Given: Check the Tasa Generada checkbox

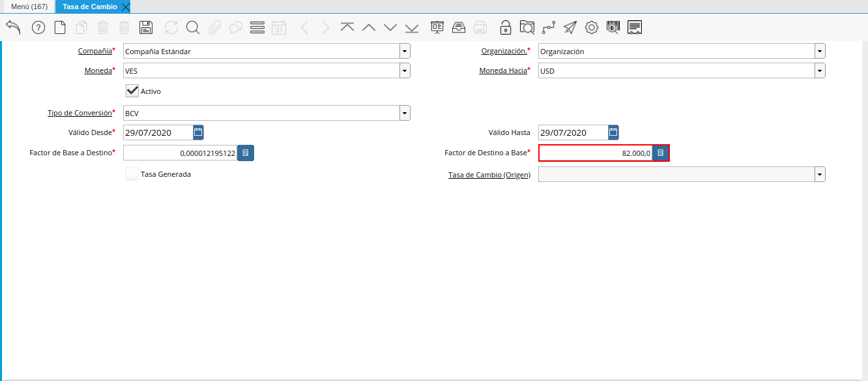Looking at the screenshot, I should point(132,174).
